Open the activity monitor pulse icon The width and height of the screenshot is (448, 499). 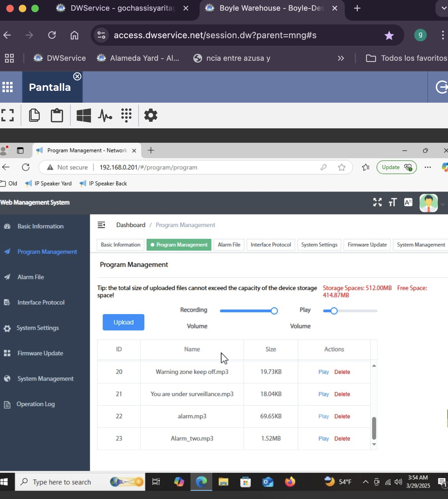[x=105, y=115]
